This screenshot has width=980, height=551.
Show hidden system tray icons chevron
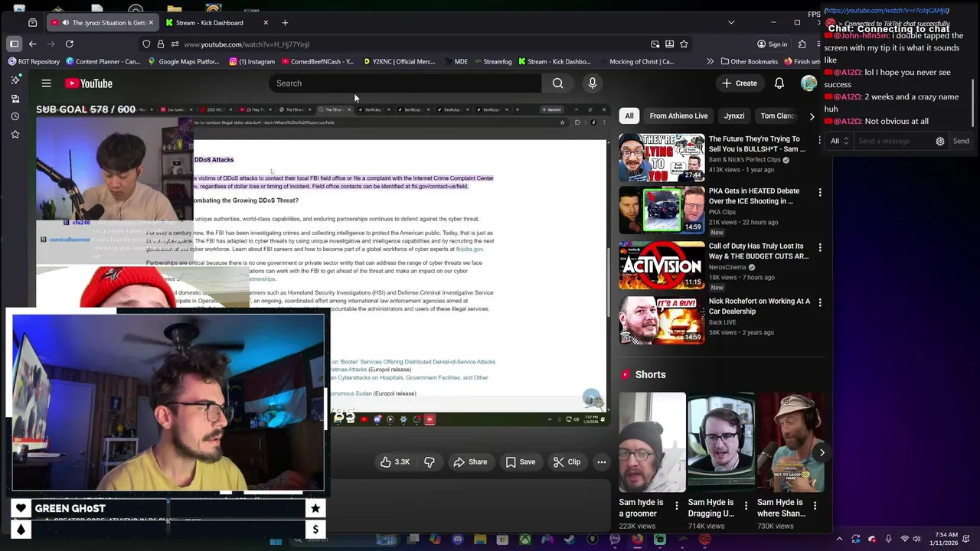839,540
